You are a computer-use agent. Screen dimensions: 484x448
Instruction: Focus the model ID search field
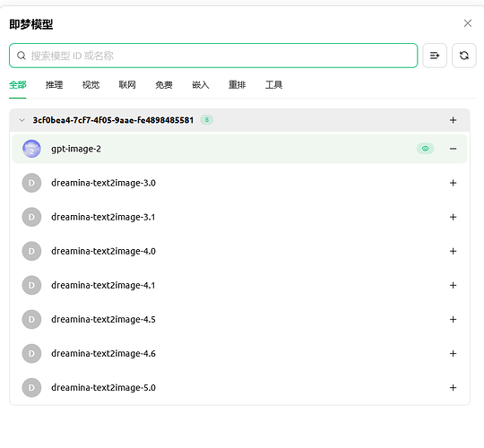213,56
